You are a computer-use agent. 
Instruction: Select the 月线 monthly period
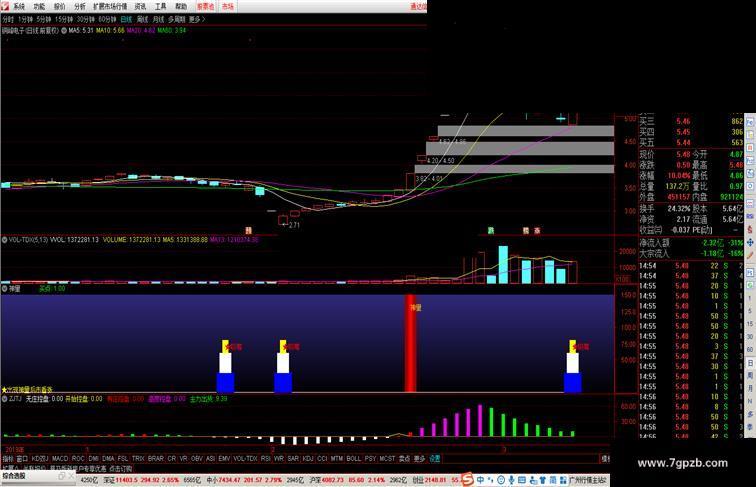(158, 19)
